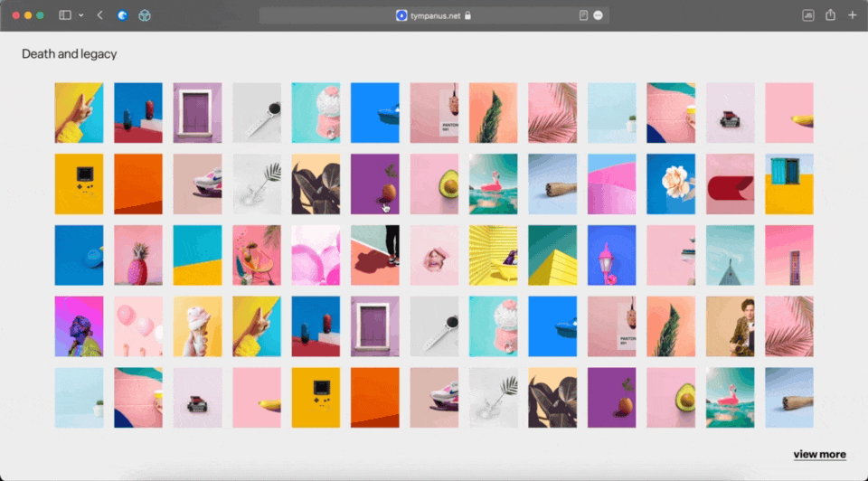
Task: Open the pink pineapple thumbnail
Action: tap(138, 255)
